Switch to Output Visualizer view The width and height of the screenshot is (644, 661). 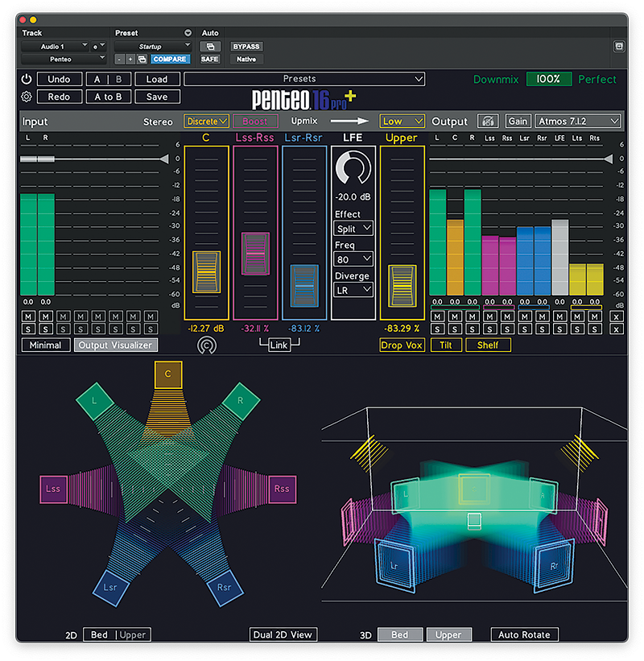click(115, 345)
